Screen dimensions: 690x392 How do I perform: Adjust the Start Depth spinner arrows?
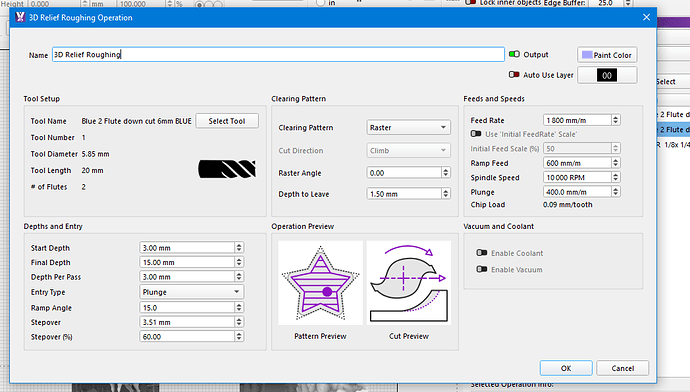239,248
